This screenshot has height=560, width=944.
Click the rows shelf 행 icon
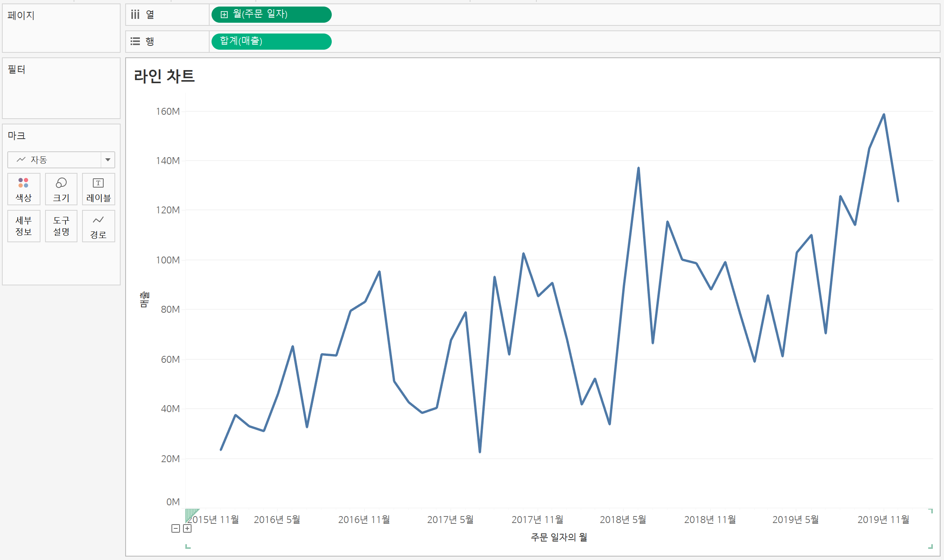[x=135, y=41]
